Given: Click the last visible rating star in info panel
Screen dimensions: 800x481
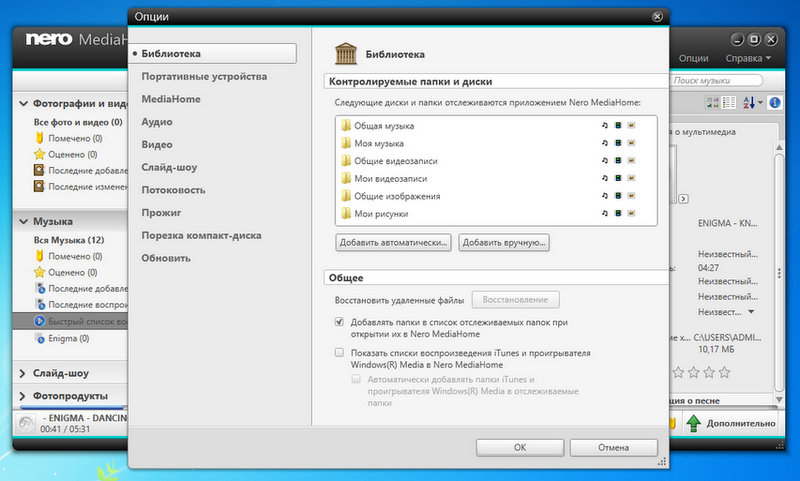Looking at the screenshot, I should [724, 372].
